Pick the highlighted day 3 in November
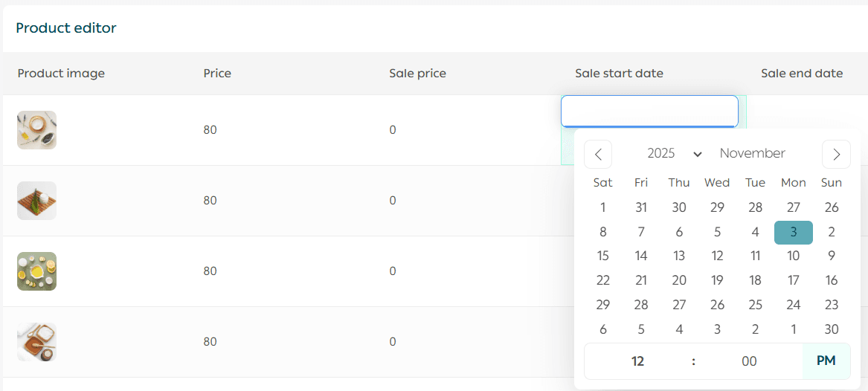 (793, 233)
